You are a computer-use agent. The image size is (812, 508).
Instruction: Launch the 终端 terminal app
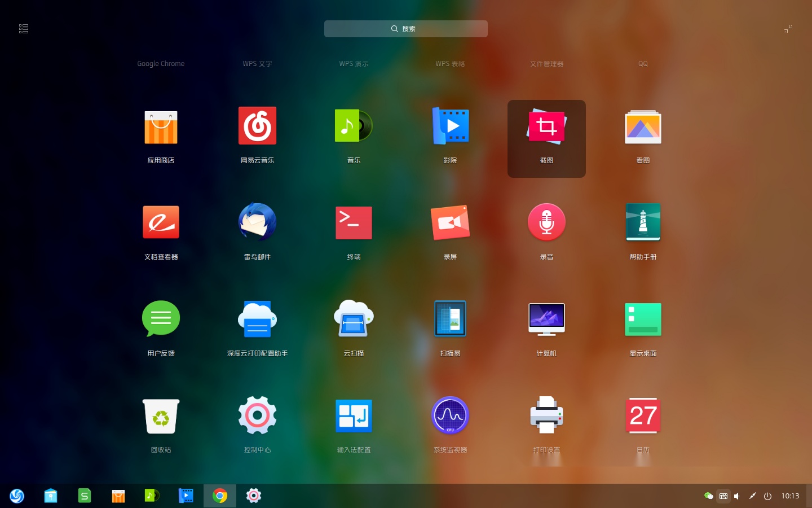coord(354,222)
